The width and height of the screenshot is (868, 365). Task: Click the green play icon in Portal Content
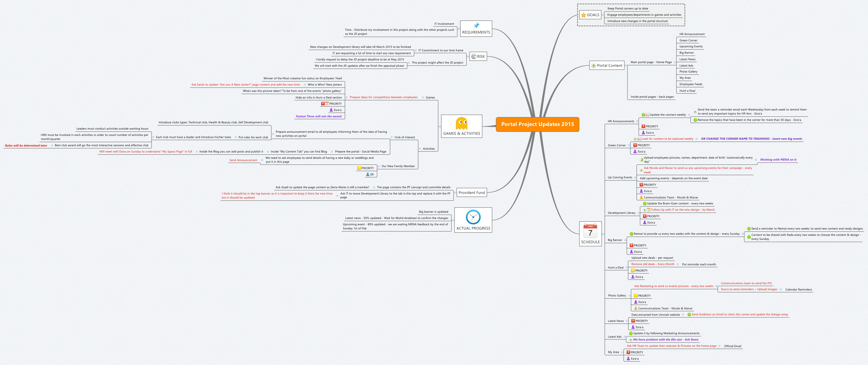(594, 66)
